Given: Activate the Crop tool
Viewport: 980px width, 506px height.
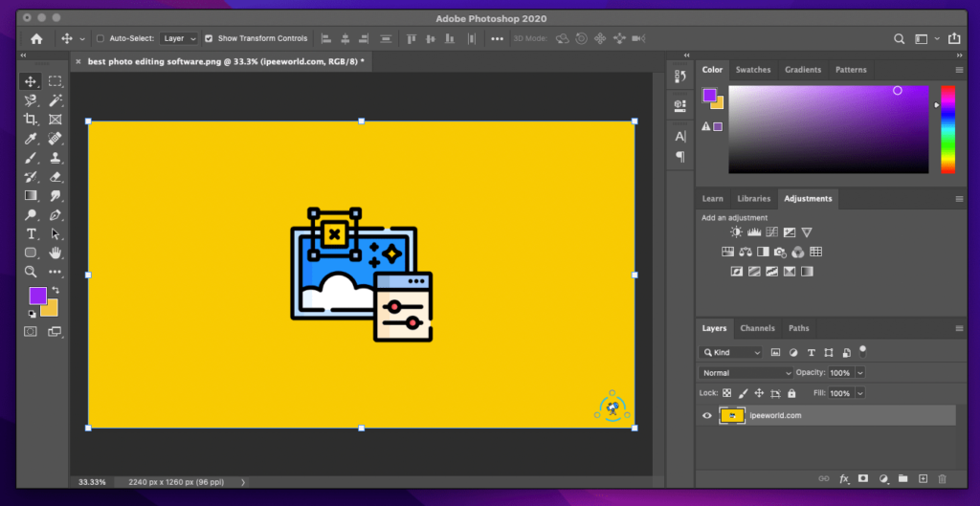Looking at the screenshot, I should coord(30,120).
